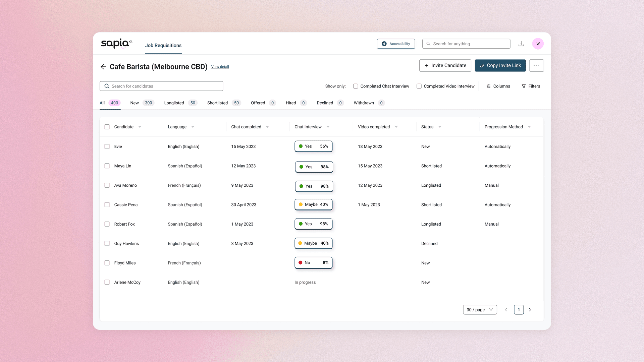
Task: Open the View detail link
Action: (220, 67)
